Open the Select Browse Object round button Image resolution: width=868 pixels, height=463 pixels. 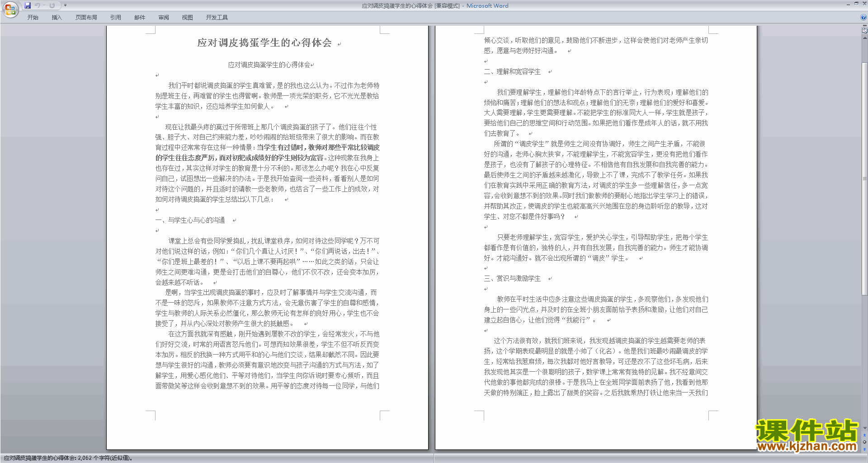click(x=864, y=442)
